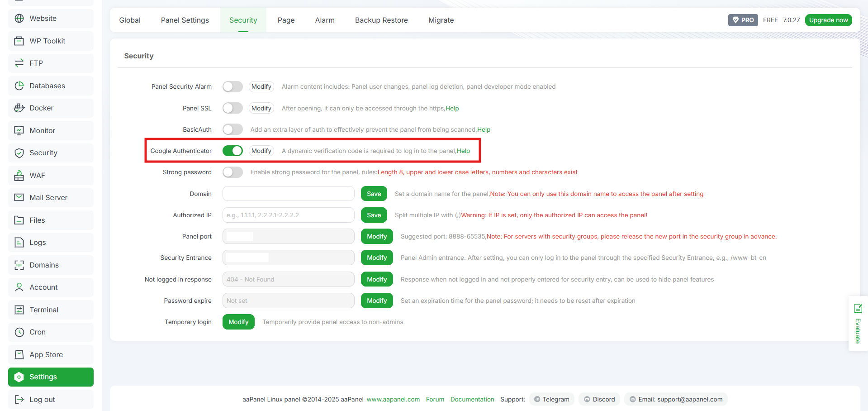The width and height of the screenshot is (868, 411).
Task: Visit www.aapanel.com footer link
Action: point(393,399)
